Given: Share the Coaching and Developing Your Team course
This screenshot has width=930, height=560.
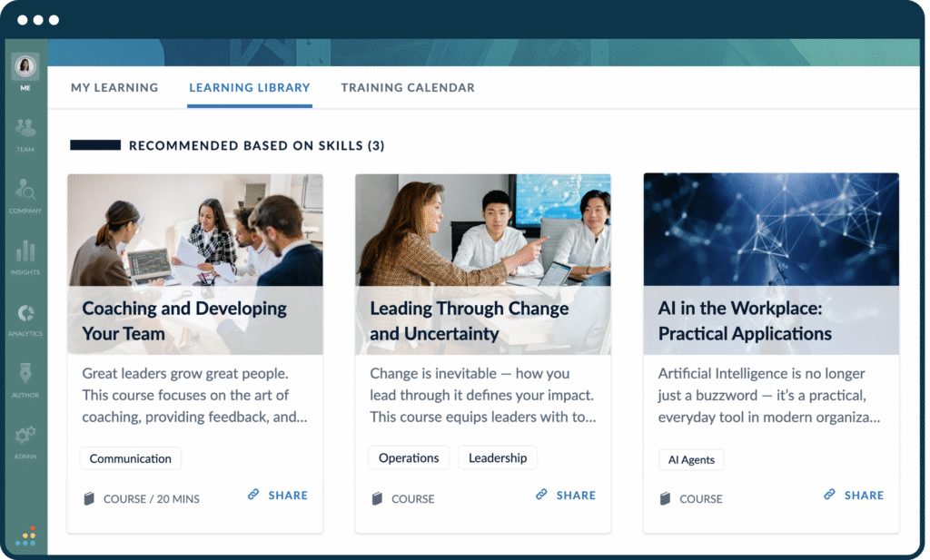Looking at the screenshot, I should point(278,495).
